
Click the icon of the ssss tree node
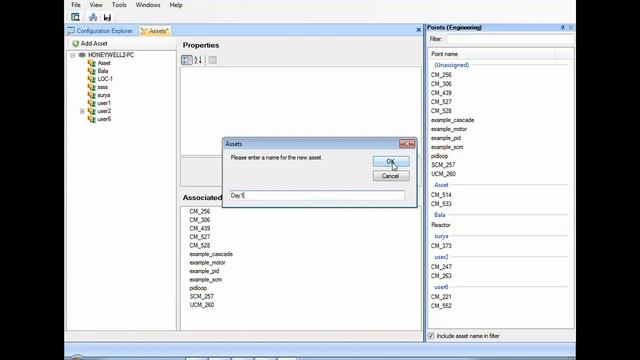[91, 87]
